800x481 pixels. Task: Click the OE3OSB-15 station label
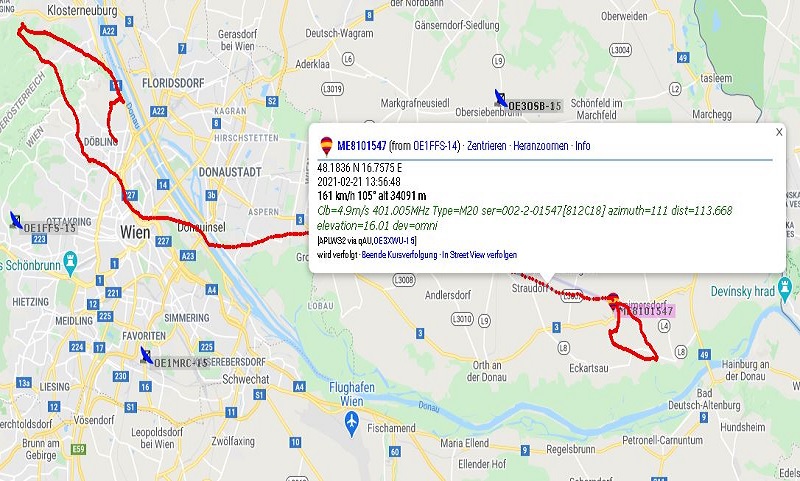coord(535,106)
